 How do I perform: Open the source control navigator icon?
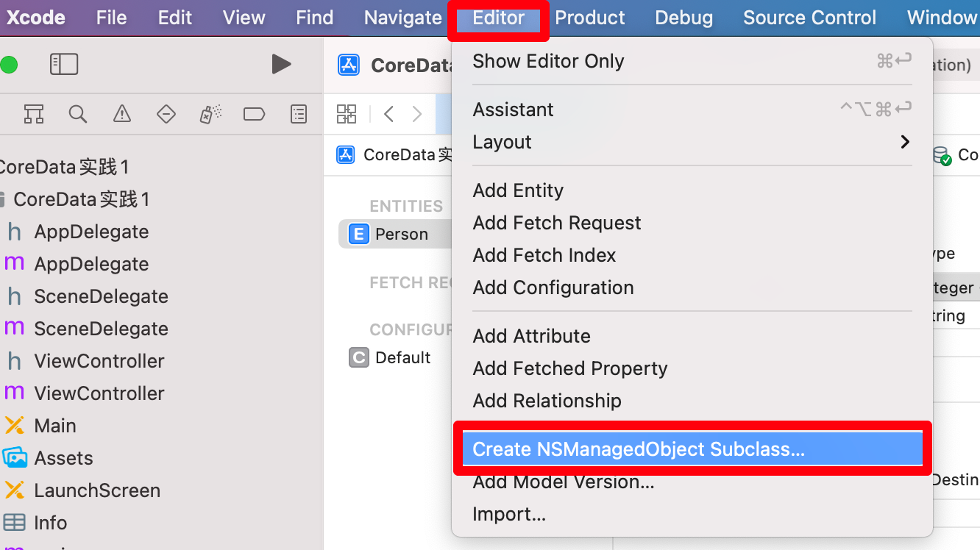33,114
